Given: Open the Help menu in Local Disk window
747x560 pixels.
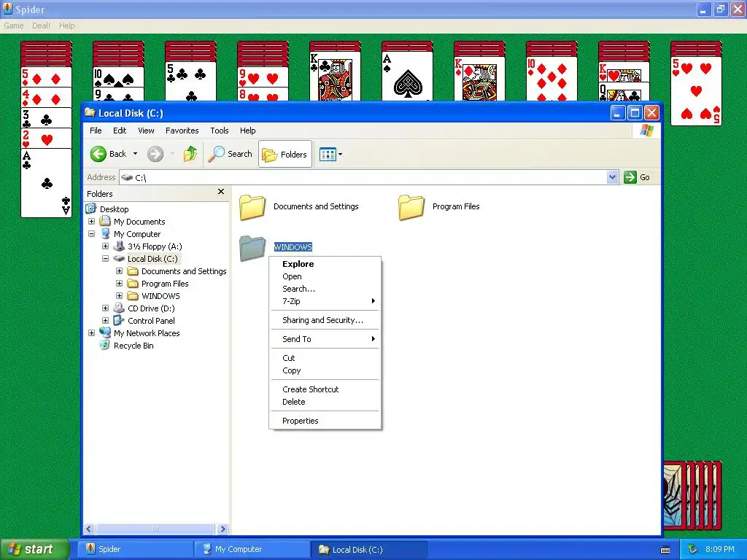Looking at the screenshot, I should 247,131.
